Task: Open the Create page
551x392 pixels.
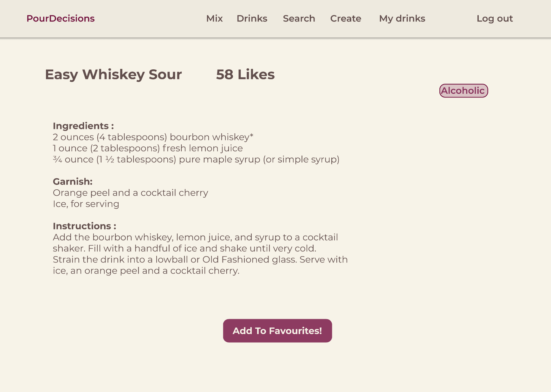Action: point(346,18)
